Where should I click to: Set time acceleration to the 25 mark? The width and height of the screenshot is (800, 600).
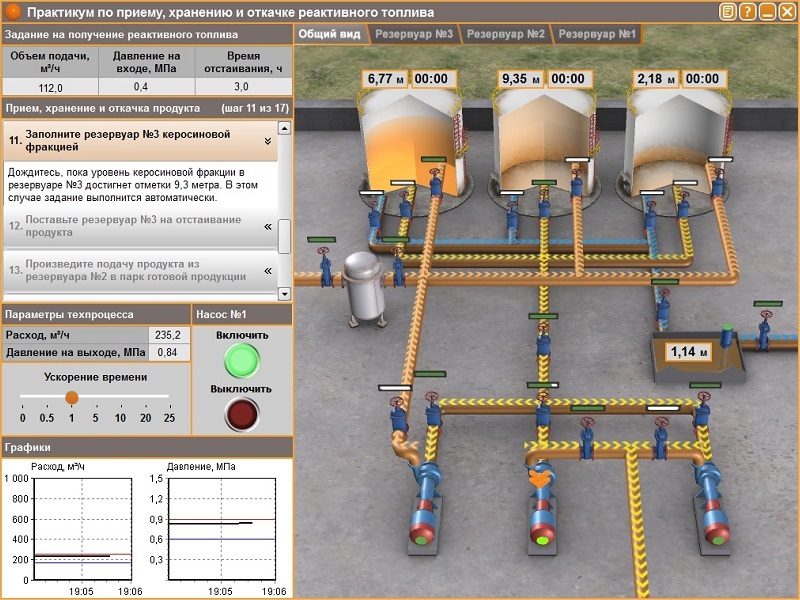169,418
